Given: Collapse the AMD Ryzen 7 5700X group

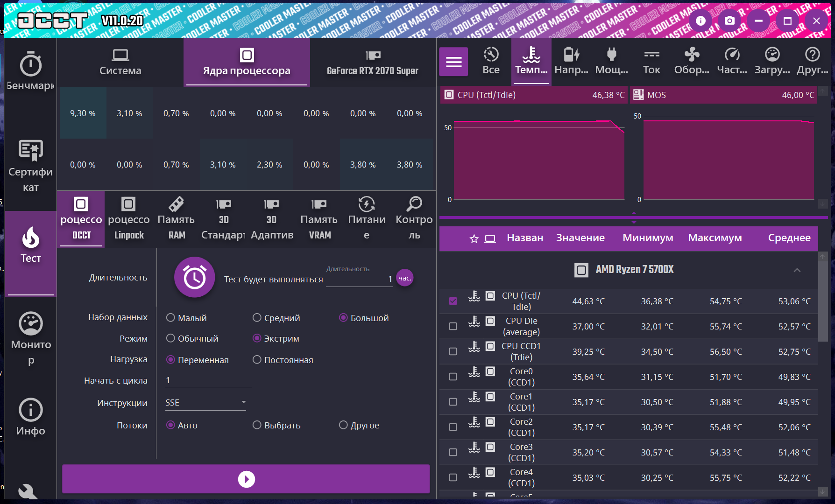Looking at the screenshot, I should [x=797, y=270].
